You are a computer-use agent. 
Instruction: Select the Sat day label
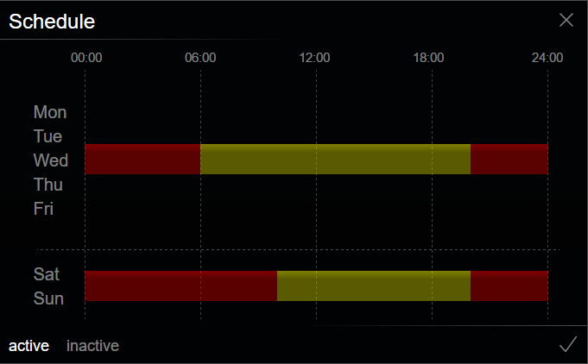(x=47, y=274)
